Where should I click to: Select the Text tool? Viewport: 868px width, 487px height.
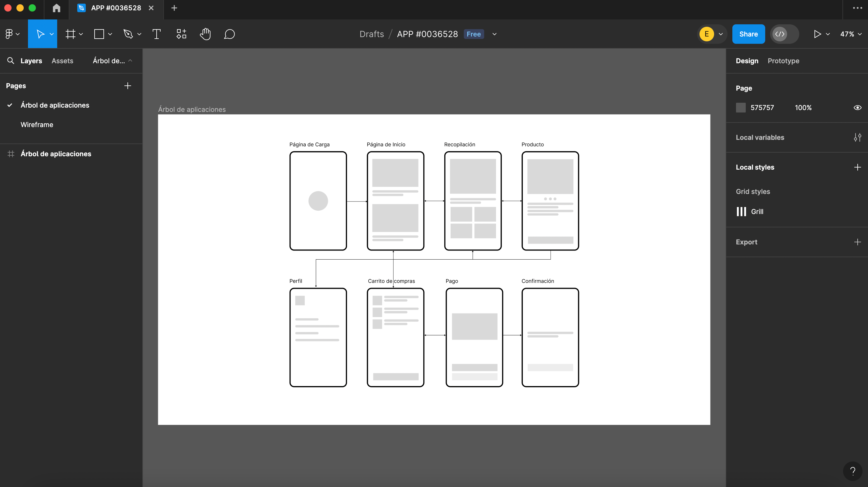(157, 34)
